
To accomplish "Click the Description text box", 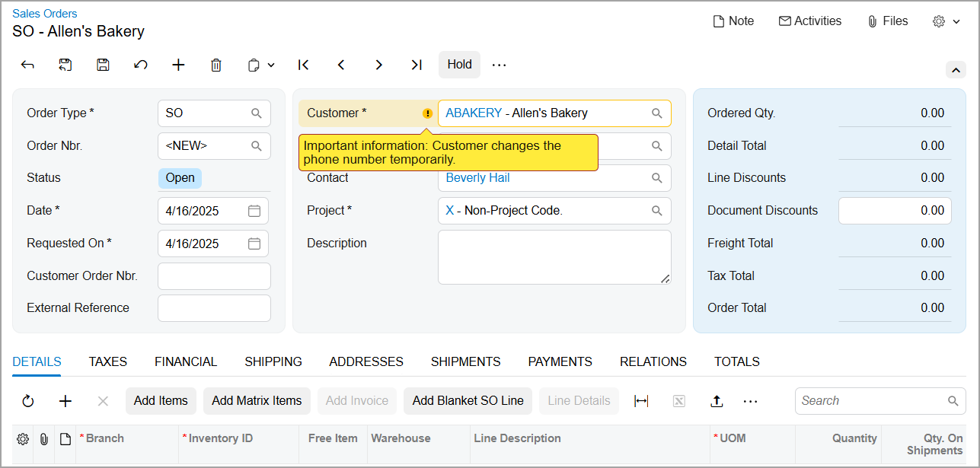I will click(554, 257).
